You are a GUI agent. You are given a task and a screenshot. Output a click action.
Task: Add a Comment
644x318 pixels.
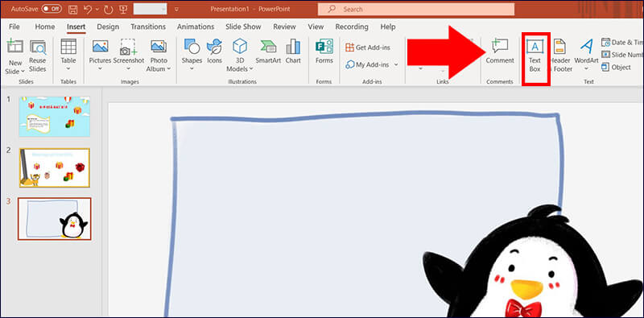pos(500,52)
